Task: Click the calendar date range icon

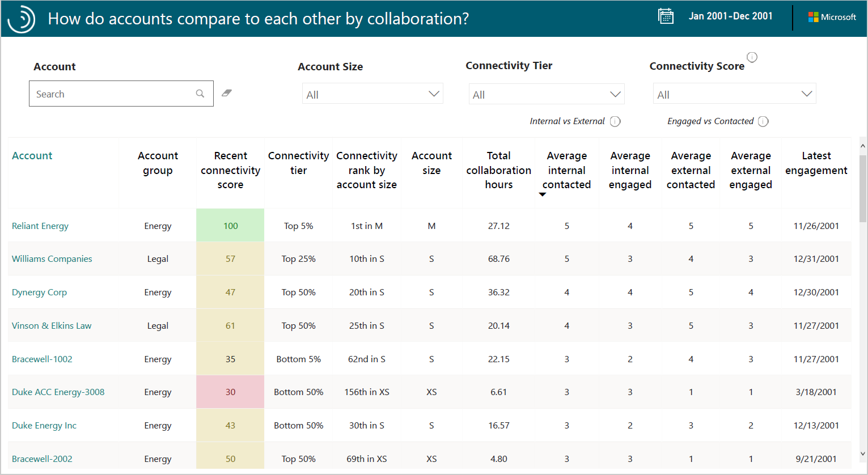Action: (666, 16)
